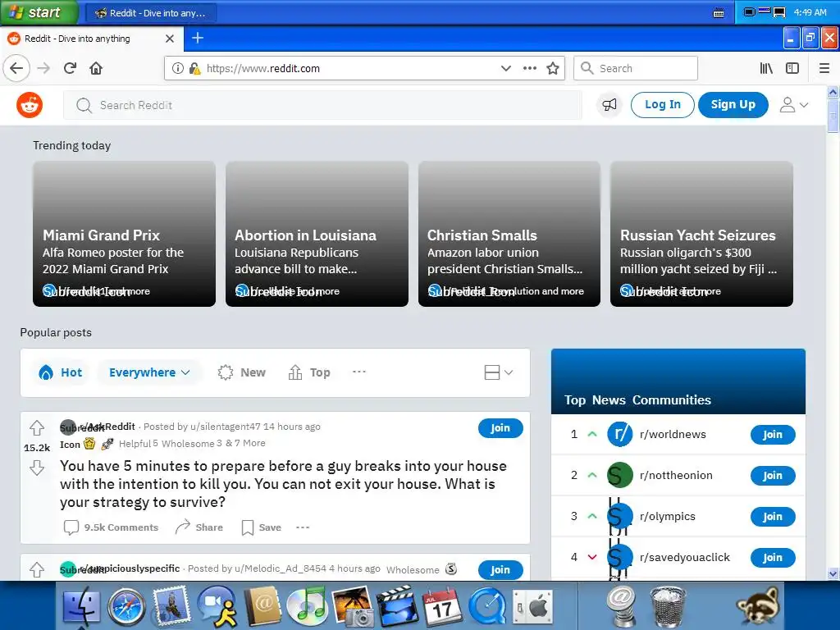Open r/savedyouaclick community link
Image resolution: width=840 pixels, height=630 pixels.
pyautogui.click(x=685, y=557)
